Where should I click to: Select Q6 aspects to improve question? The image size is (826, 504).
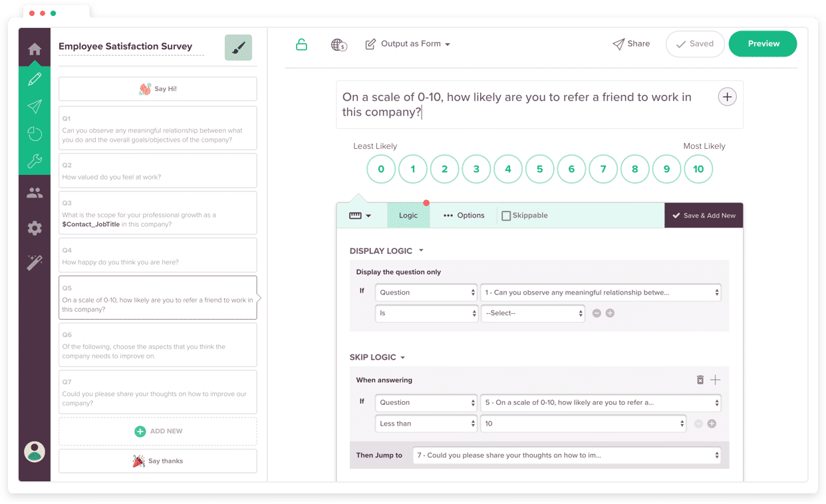pos(158,344)
